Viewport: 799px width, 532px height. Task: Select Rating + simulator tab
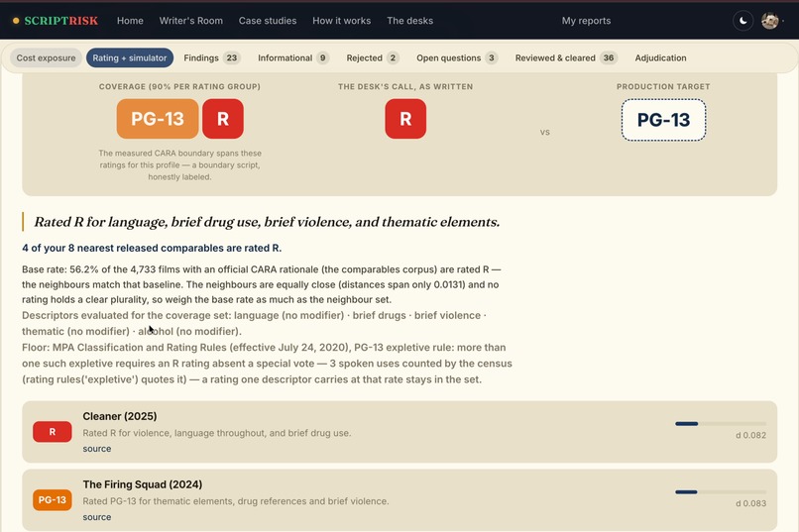point(130,58)
